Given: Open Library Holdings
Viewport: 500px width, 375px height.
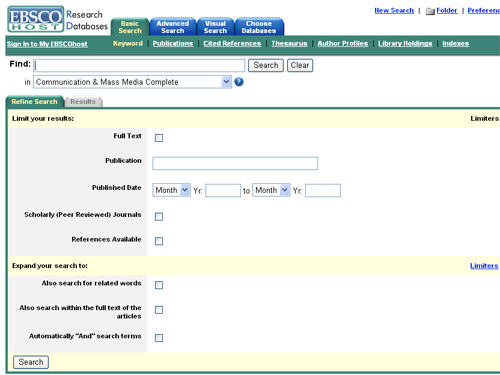Looking at the screenshot, I should click(x=405, y=44).
